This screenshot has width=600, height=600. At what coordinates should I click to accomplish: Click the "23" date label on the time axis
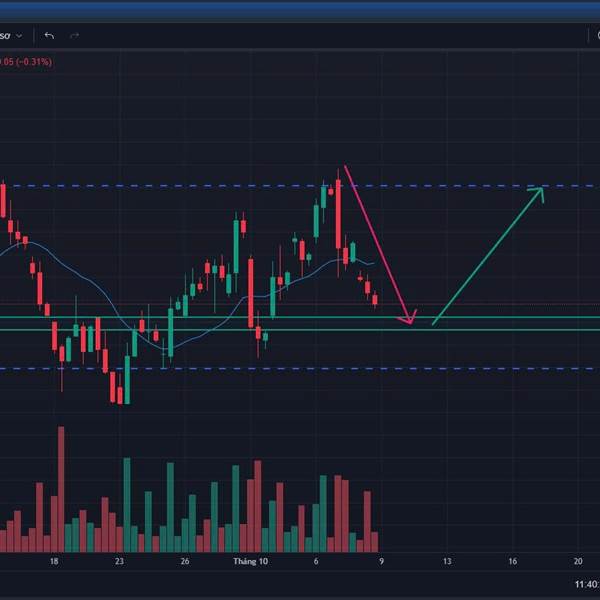119,561
